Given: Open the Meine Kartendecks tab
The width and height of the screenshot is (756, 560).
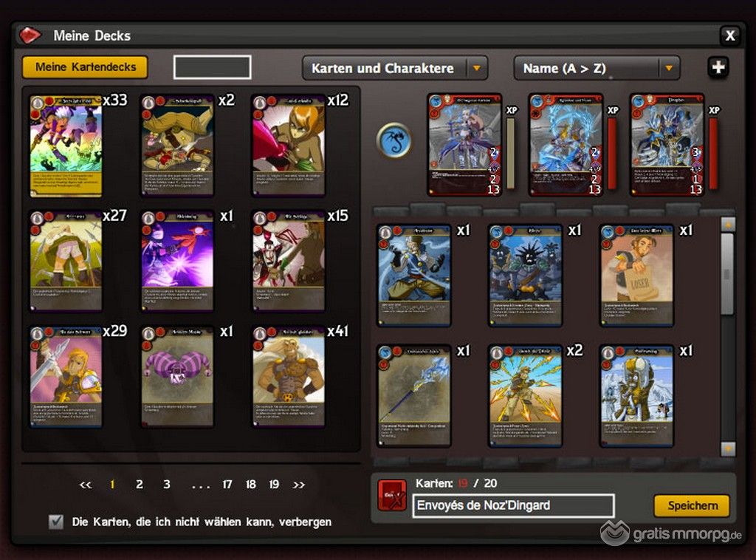Looking at the screenshot, I should click(86, 67).
